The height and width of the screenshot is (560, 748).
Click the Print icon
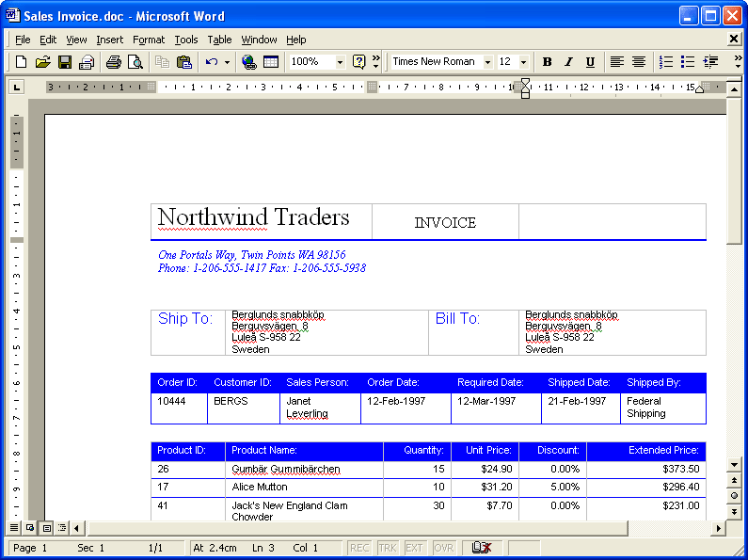(x=114, y=61)
